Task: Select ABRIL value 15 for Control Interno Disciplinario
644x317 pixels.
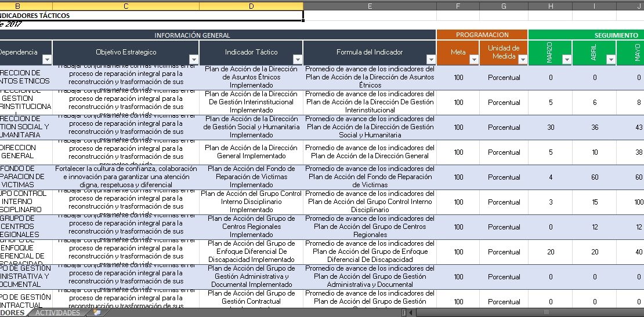Action: [x=594, y=202]
